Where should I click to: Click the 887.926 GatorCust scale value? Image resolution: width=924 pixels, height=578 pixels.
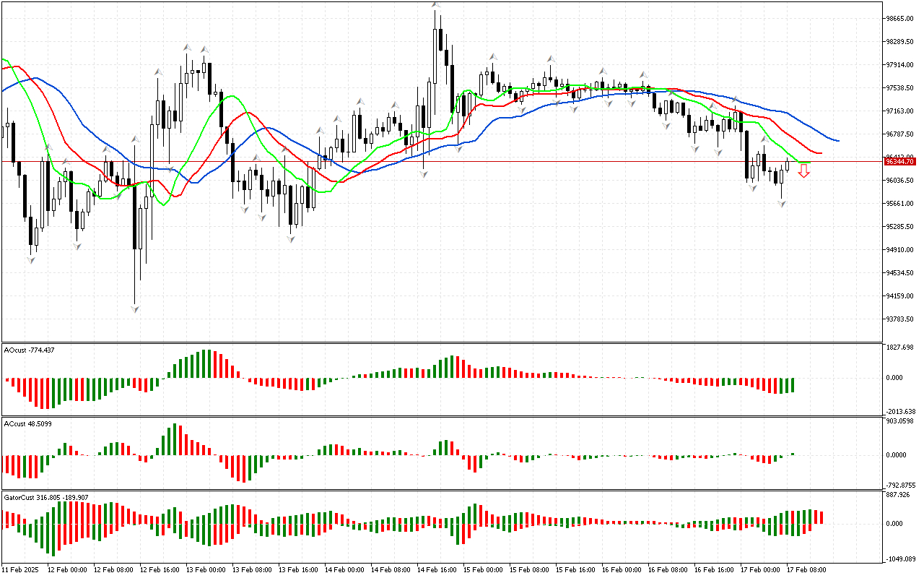pos(899,495)
